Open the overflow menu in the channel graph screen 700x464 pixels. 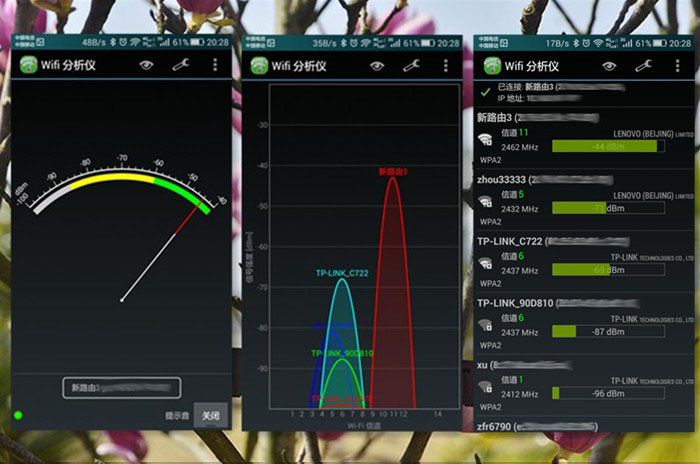click(446, 66)
